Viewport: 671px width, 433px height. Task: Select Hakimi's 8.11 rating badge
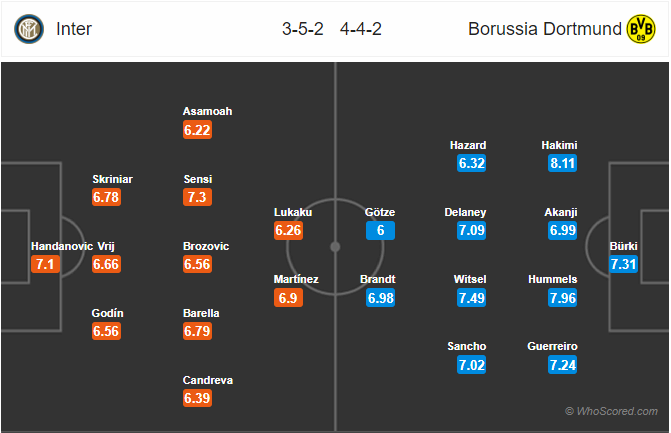point(562,163)
